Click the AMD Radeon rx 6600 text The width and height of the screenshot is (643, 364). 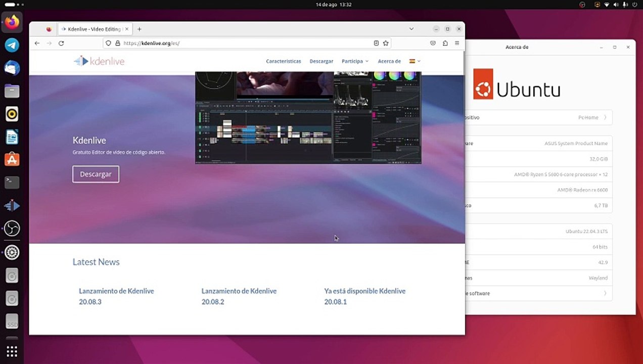click(x=582, y=190)
